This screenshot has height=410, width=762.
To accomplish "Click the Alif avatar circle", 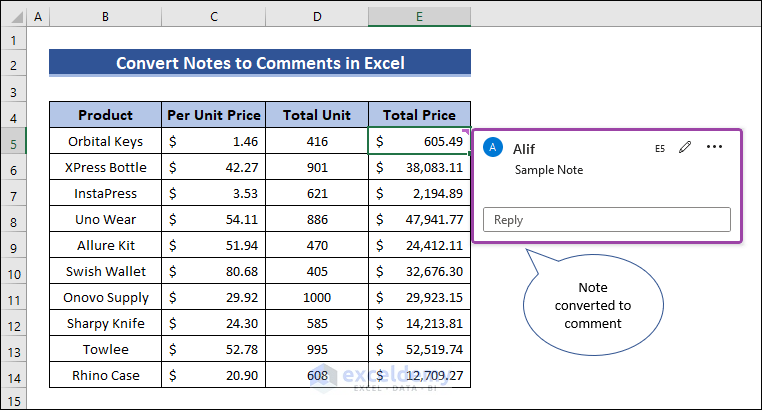I will pyautogui.click(x=493, y=148).
